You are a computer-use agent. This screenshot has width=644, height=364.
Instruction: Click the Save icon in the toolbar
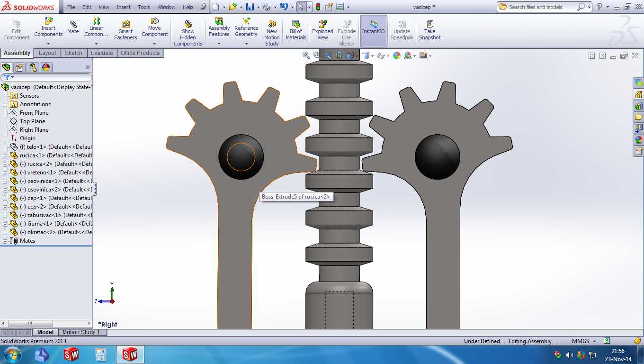tap(250, 7)
